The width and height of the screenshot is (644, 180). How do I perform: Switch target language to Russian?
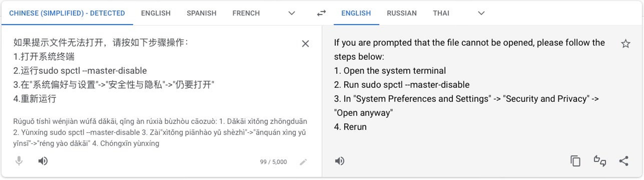(x=402, y=13)
